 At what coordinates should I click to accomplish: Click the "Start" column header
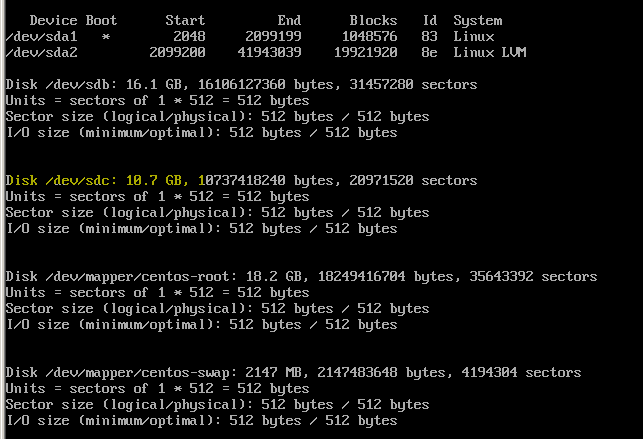point(185,20)
